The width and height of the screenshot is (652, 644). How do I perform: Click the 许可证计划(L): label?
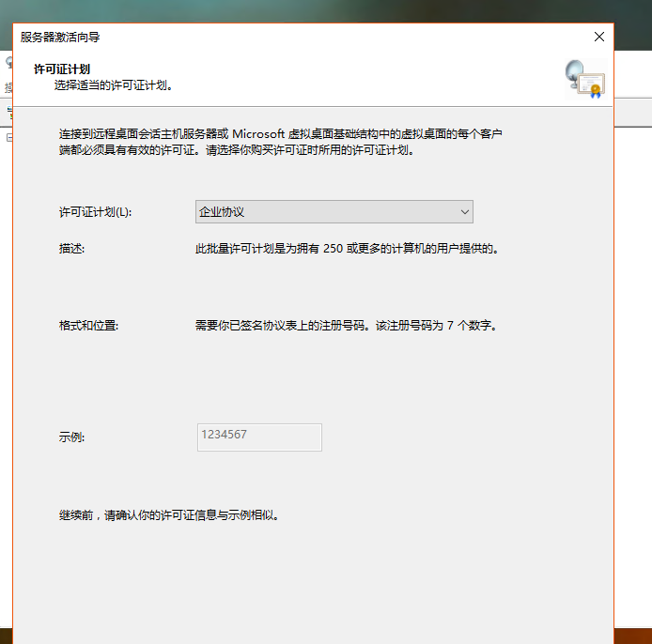pos(95,212)
